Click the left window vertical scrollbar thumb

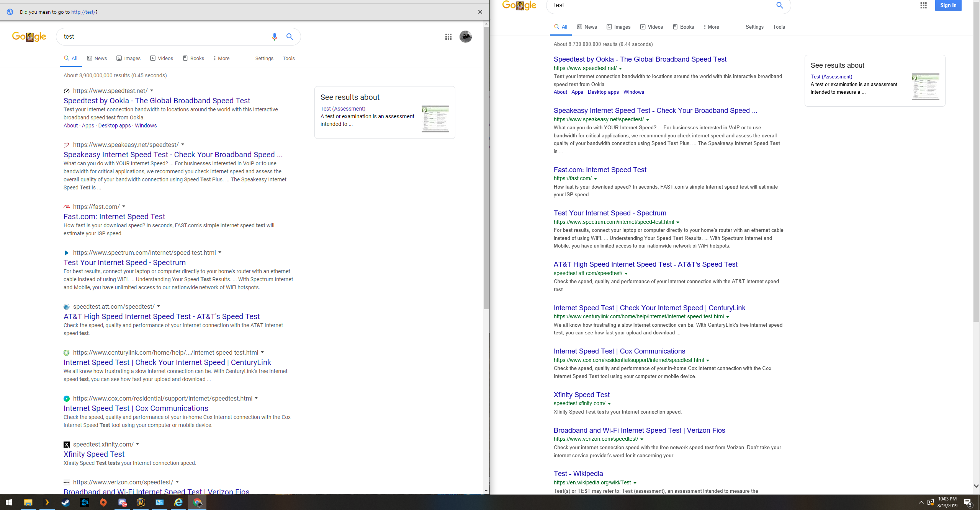tap(486, 168)
